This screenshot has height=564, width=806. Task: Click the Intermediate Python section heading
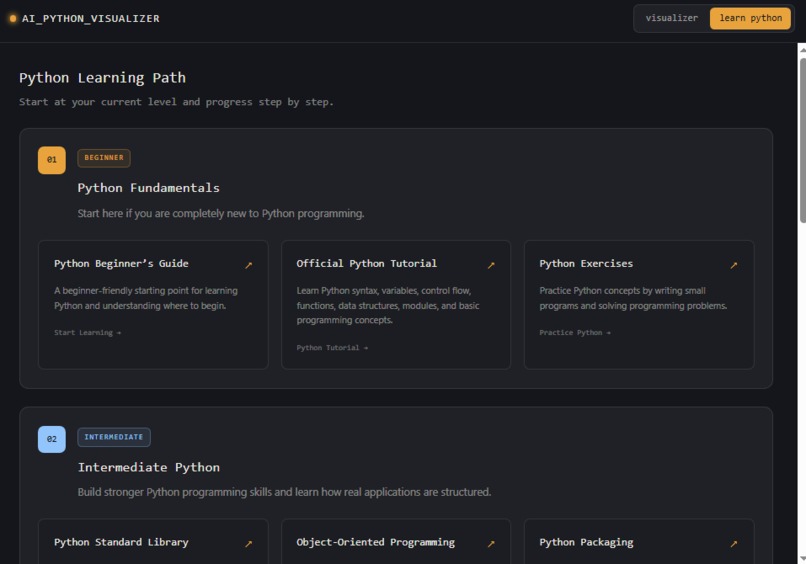point(149,467)
